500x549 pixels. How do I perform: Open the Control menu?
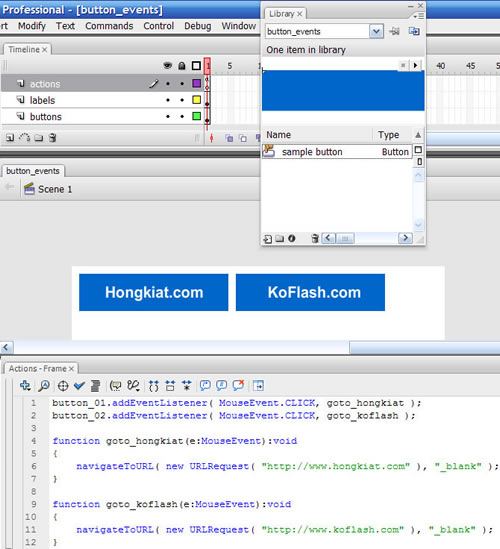click(x=158, y=26)
